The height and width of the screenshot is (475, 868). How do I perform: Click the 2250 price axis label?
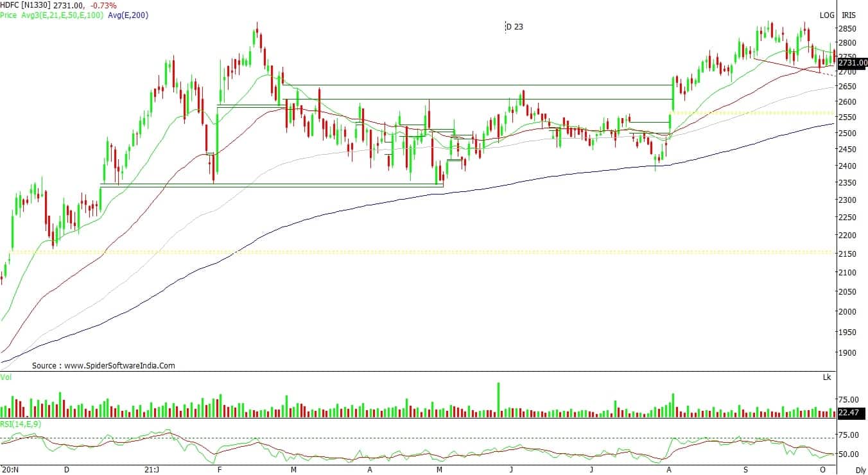(x=848, y=218)
